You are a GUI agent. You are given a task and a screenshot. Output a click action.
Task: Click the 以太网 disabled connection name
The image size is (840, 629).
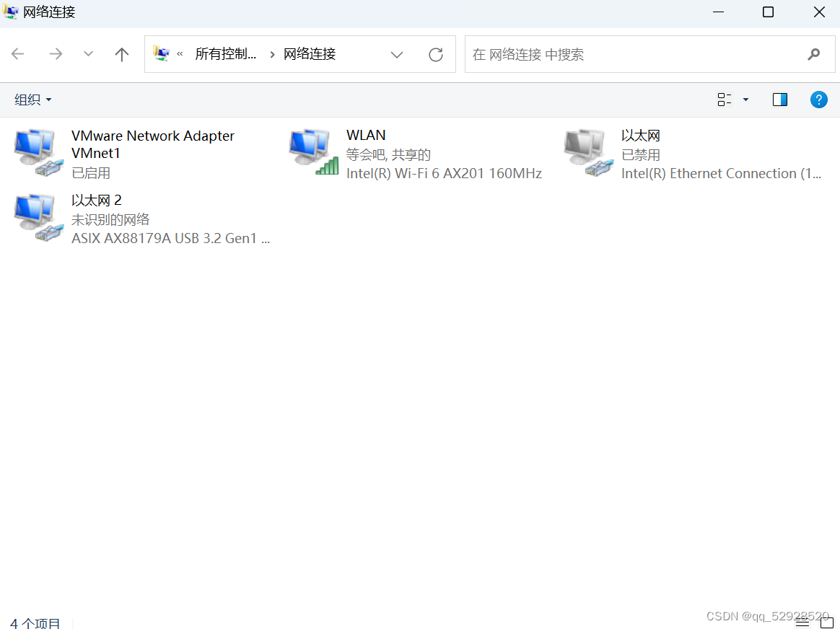641,136
